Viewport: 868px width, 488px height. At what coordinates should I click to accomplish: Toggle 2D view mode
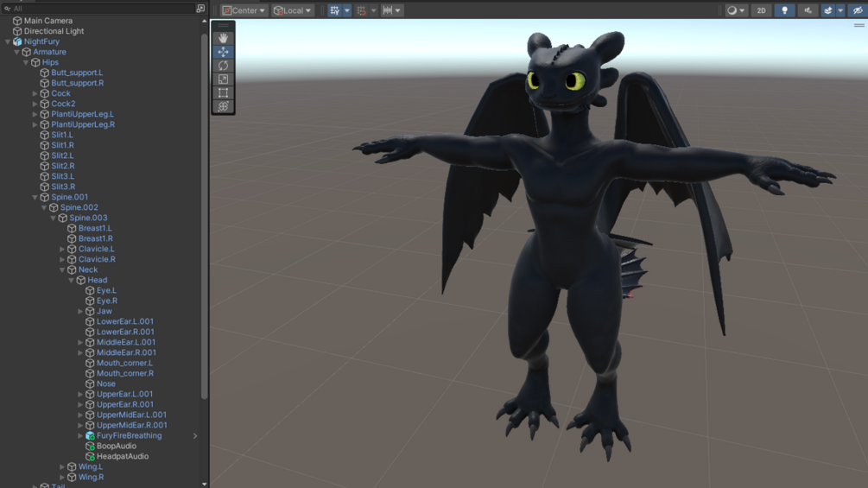pyautogui.click(x=761, y=10)
